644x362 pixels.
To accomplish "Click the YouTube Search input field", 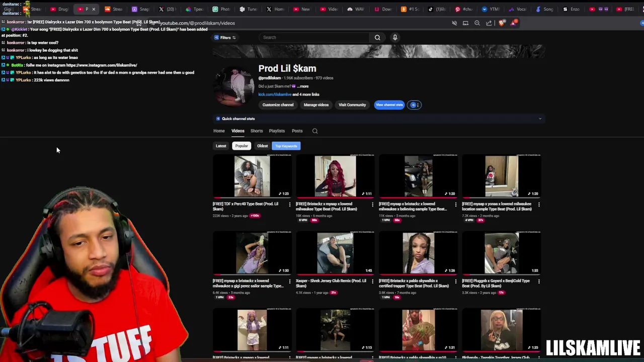I will (315, 37).
